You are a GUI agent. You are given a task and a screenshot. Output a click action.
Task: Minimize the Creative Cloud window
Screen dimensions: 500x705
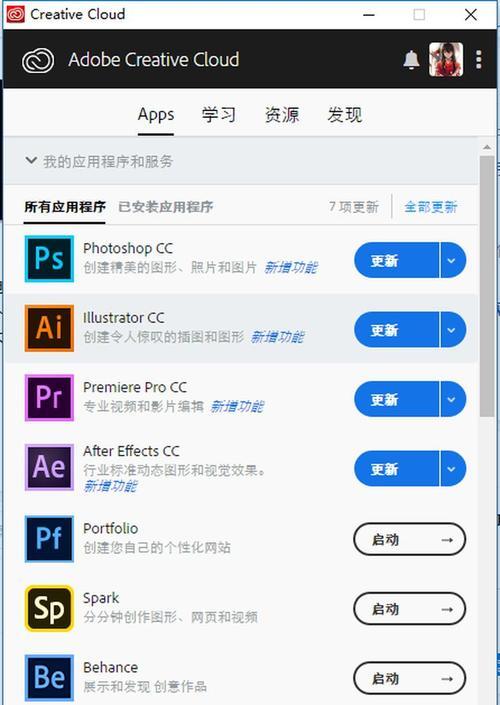tap(369, 15)
